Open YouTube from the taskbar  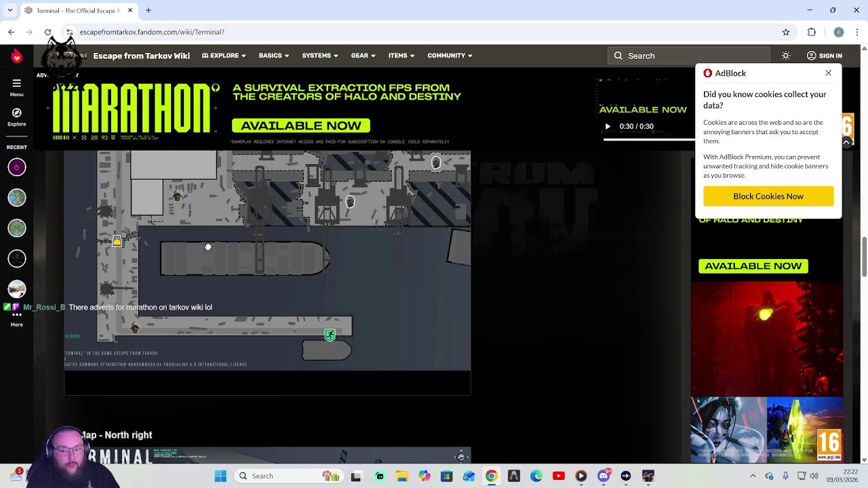pyautogui.click(x=559, y=476)
